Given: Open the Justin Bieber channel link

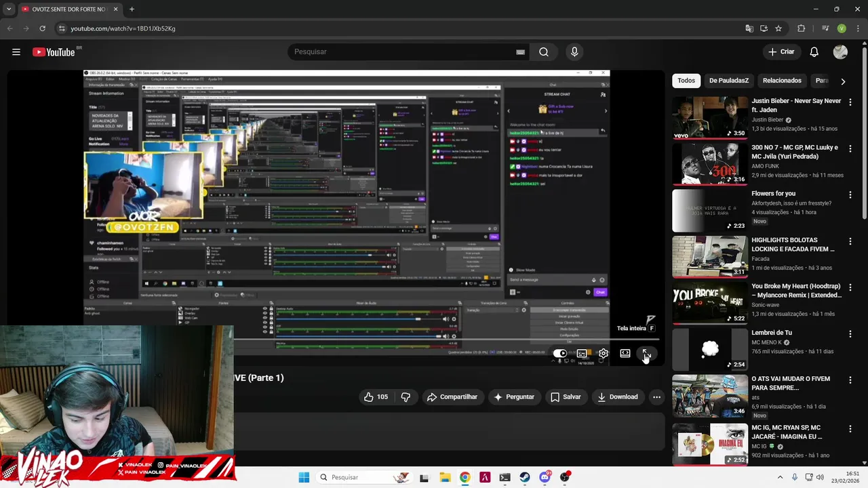Looking at the screenshot, I should (767, 120).
